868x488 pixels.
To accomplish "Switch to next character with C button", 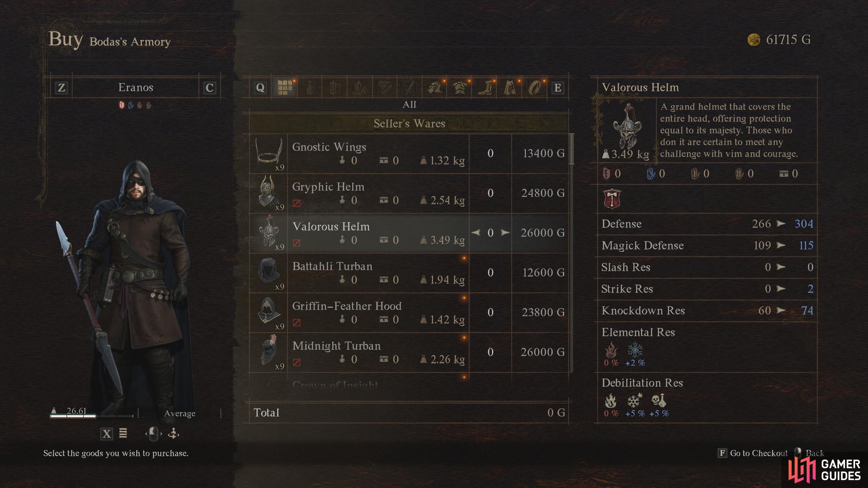I will 210,88.
